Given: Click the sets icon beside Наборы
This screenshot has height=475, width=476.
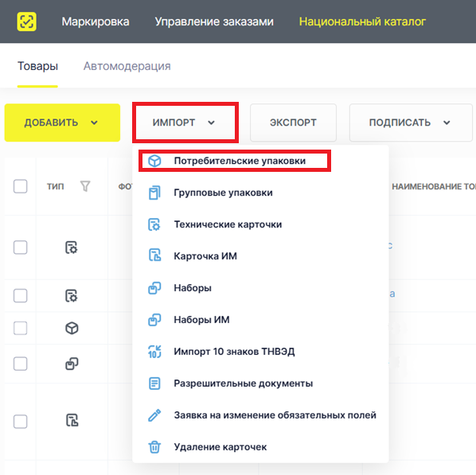Looking at the screenshot, I should tap(154, 288).
